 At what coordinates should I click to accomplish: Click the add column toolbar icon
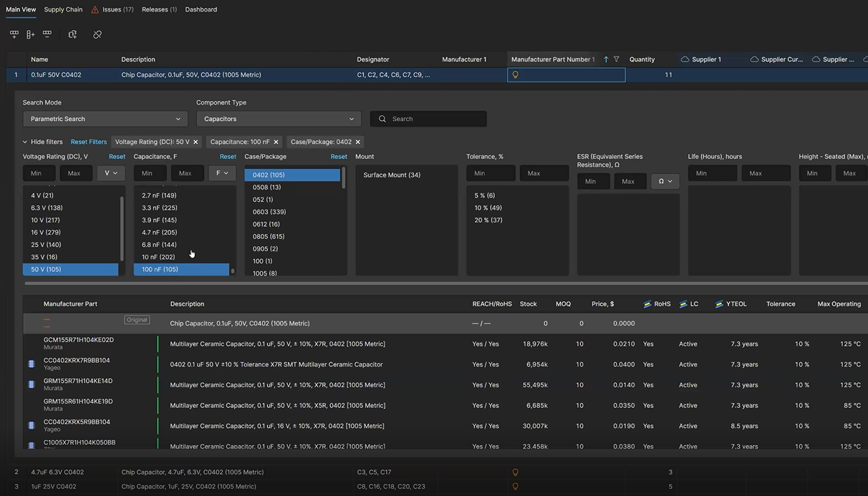point(30,34)
